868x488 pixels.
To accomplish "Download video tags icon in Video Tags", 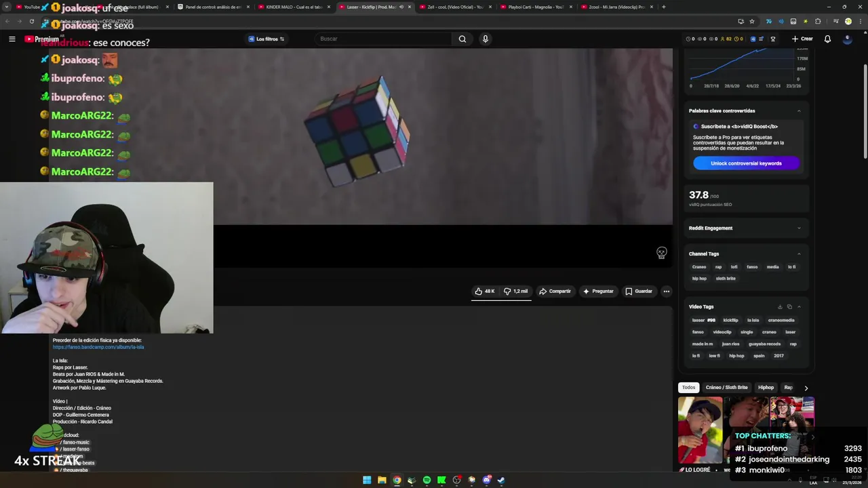I will (x=780, y=307).
